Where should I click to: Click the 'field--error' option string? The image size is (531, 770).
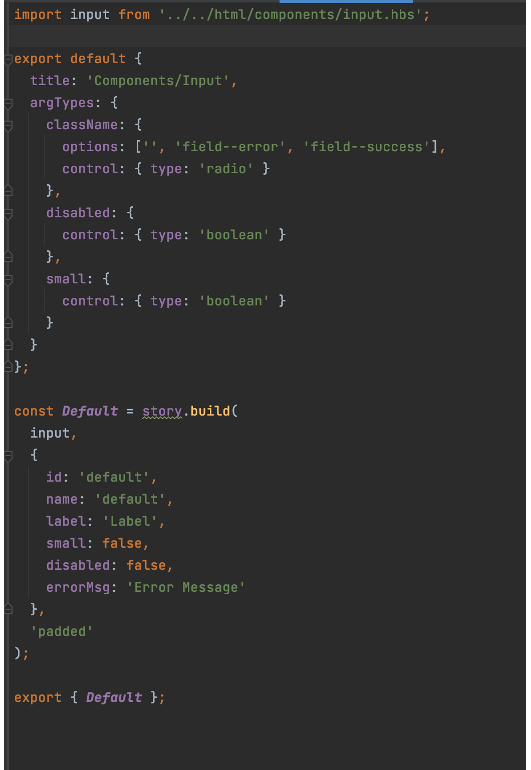pyautogui.click(x=230, y=147)
